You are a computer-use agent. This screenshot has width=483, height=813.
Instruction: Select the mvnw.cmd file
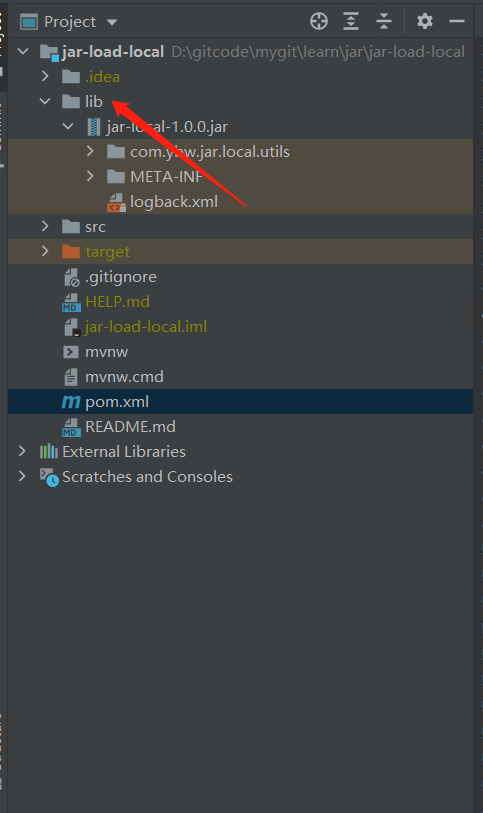coord(124,377)
